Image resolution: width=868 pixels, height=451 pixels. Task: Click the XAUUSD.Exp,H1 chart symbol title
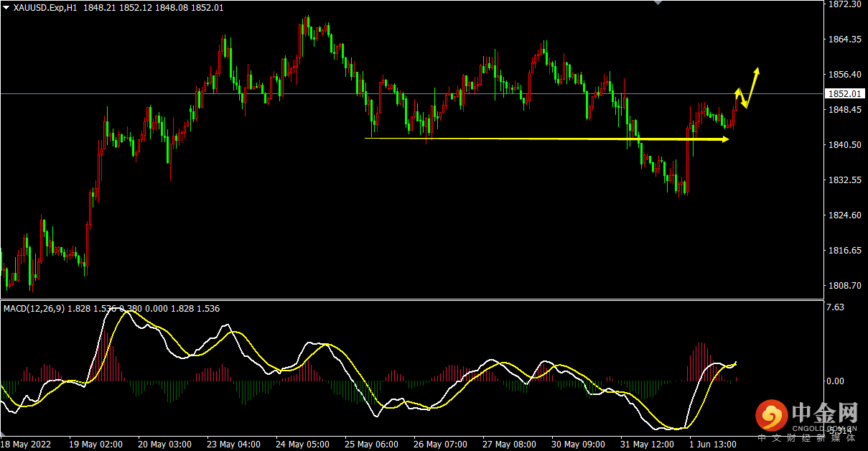click(x=46, y=7)
